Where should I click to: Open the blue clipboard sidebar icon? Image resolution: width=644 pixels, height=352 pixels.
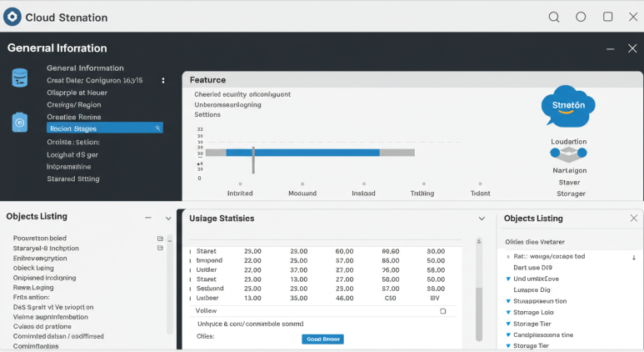20,122
